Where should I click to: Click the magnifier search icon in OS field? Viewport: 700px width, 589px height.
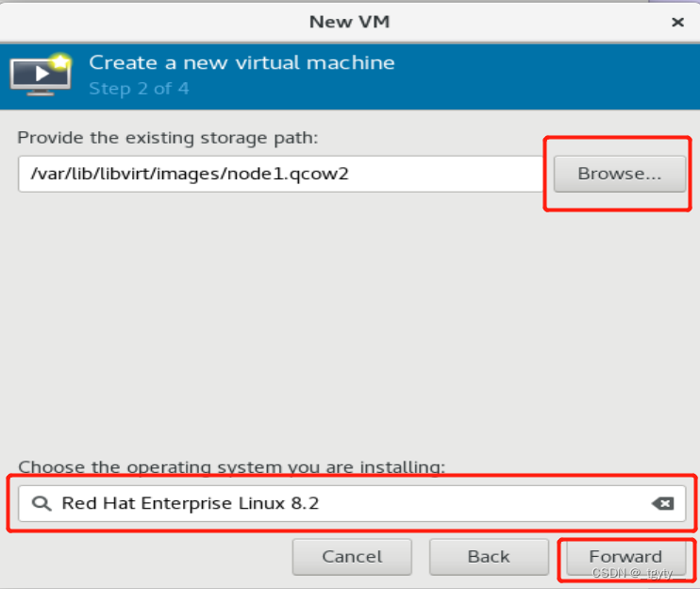pos(41,504)
